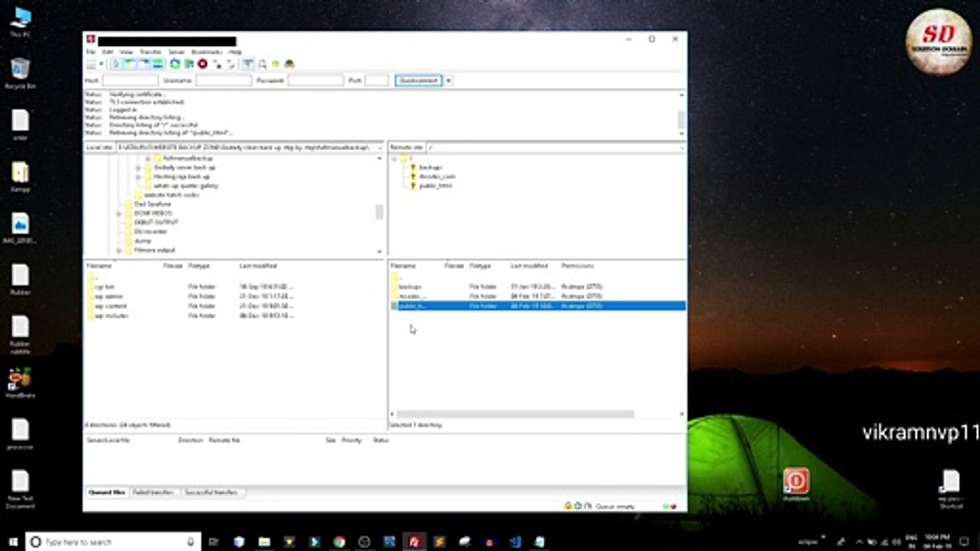980x551 pixels.
Task: Toggle synchronized browsing icon
Action: click(276, 64)
